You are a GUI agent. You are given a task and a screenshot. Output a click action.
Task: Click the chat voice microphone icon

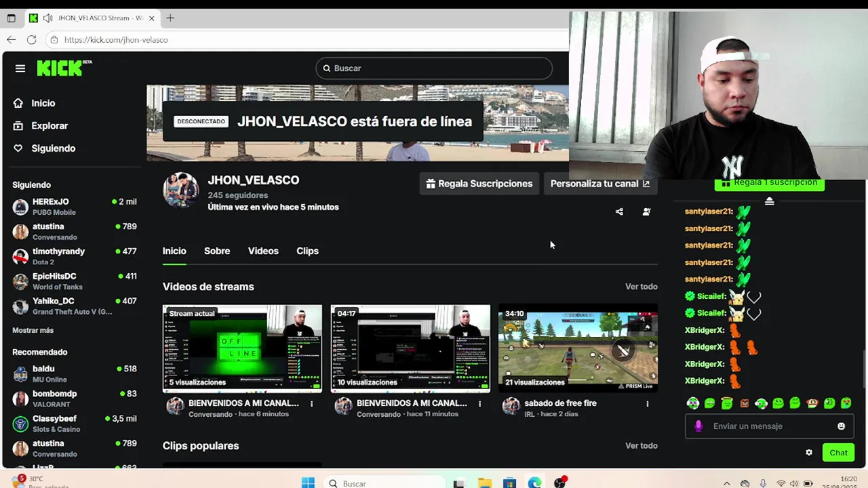click(698, 426)
